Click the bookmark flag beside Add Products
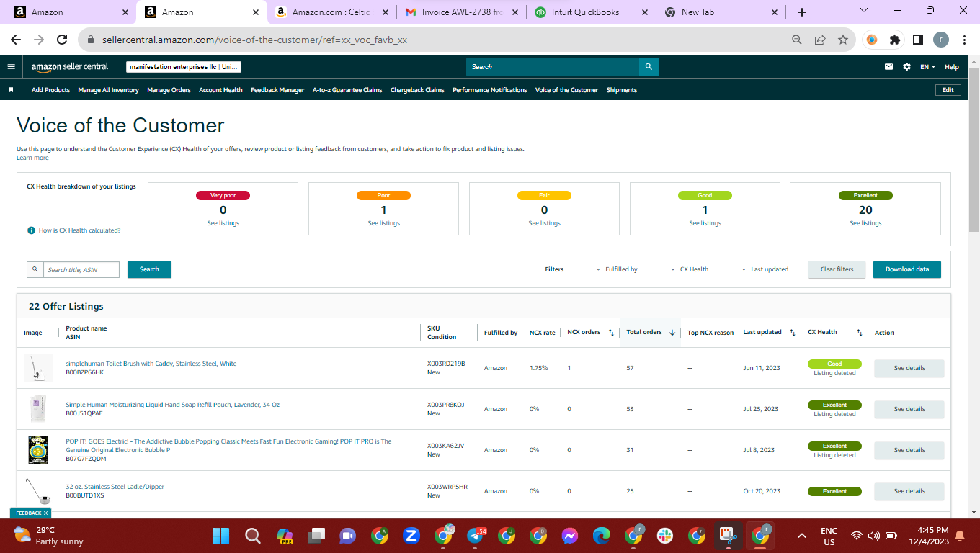980x553 pixels. (12, 90)
